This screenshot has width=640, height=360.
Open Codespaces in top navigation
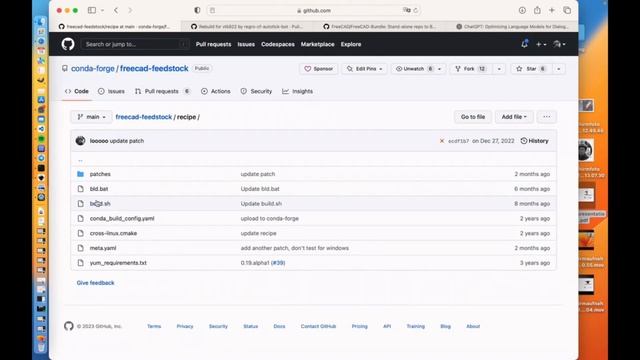tap(278, 44)
